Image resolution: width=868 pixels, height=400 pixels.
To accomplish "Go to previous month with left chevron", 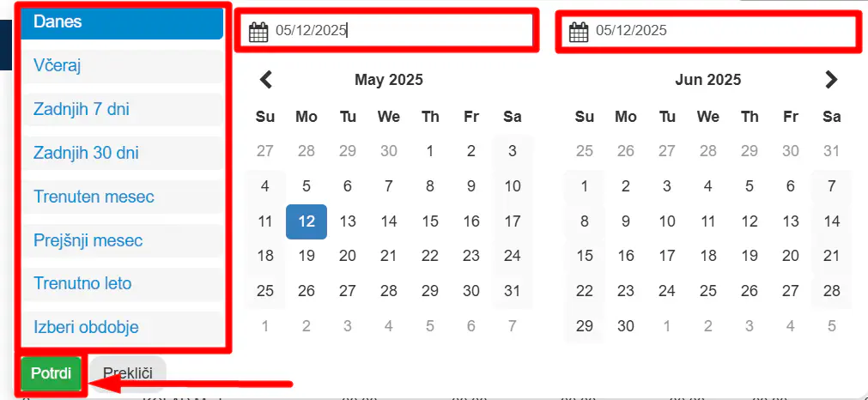I will [266, 80].
